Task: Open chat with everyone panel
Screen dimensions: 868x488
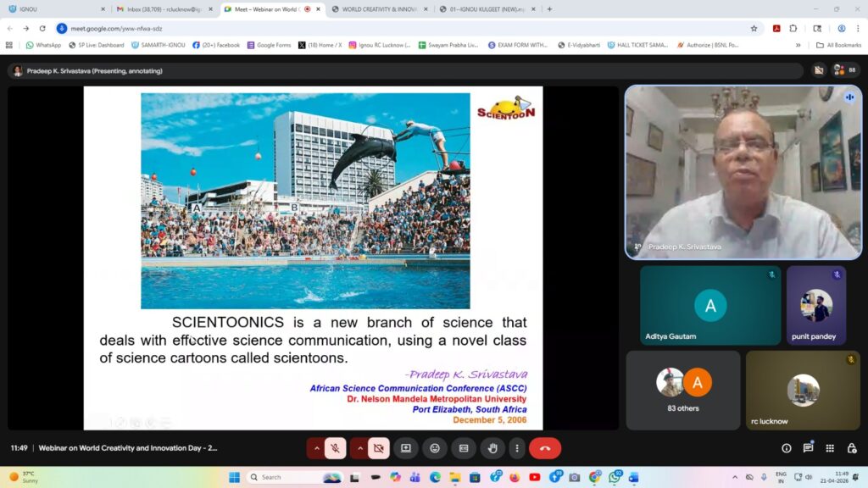Action: pos(808,448)
